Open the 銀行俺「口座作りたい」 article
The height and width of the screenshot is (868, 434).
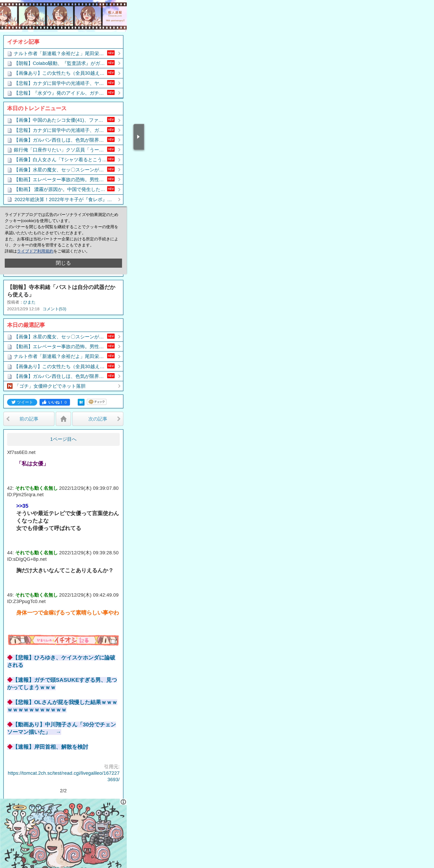[x=63, y=150]
